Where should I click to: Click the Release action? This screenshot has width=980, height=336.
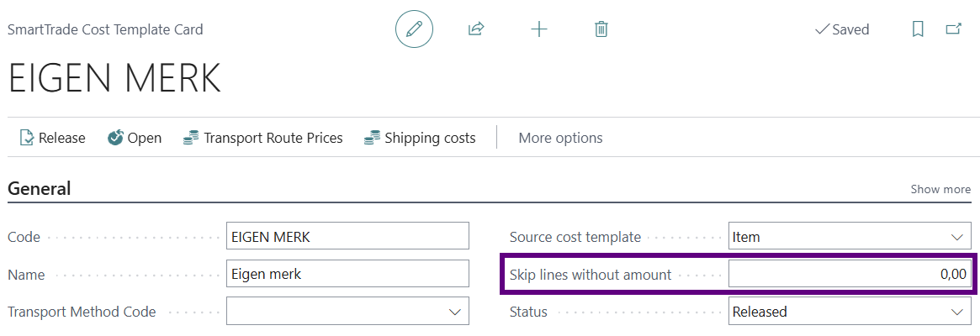(52, 138)
